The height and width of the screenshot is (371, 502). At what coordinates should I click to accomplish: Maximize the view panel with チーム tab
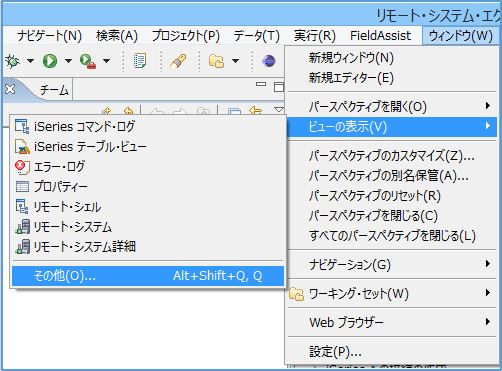pos(279,87)
